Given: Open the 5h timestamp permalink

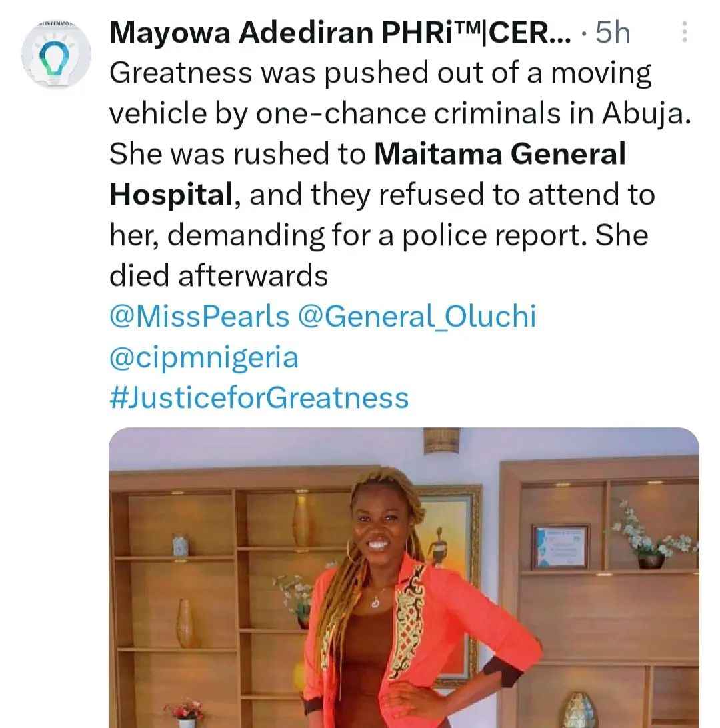Looking at the screenshot, I should tap(613, 33).
